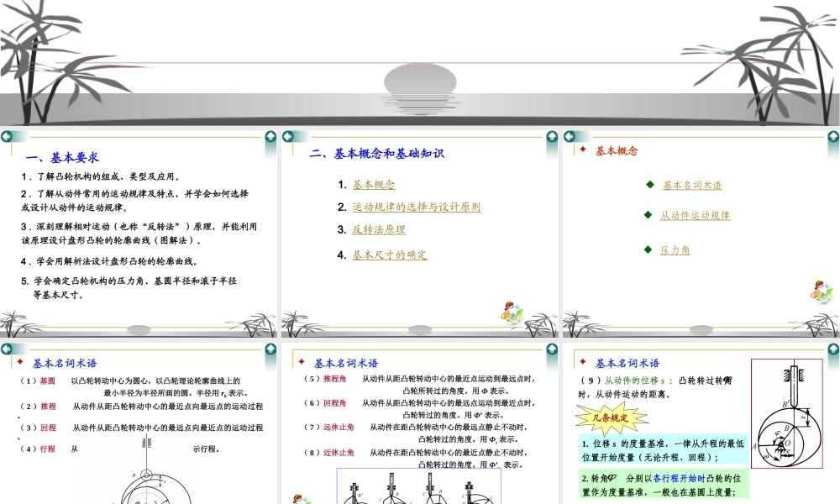Click the forward arrow icon on the 基本概念 slide

[x=832, y=134]
